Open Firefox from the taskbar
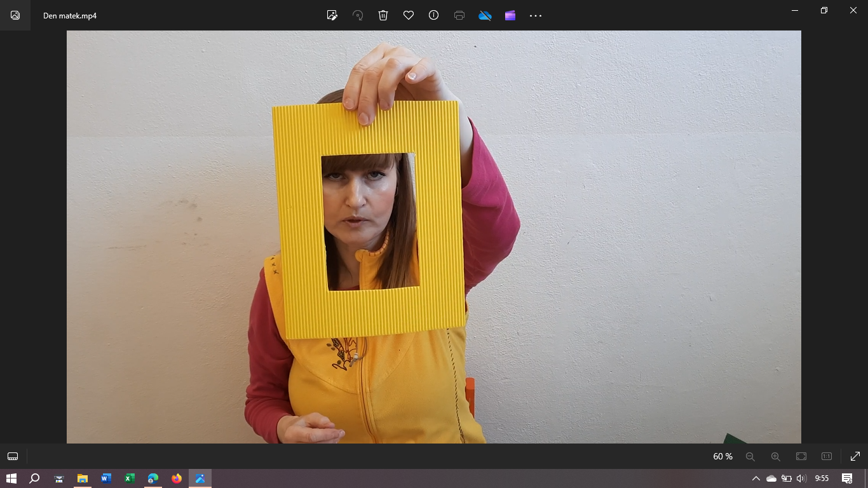 (x=177, y=478)
